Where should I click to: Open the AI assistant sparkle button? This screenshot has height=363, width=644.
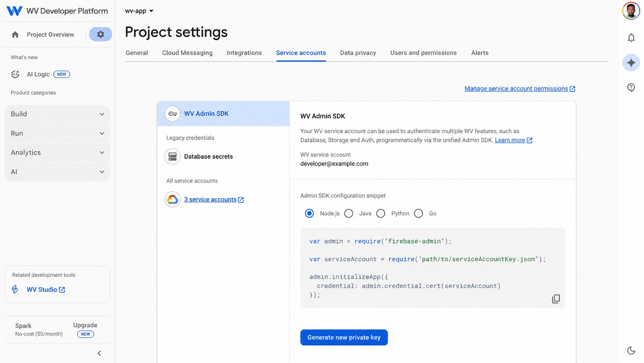[631, 62]
